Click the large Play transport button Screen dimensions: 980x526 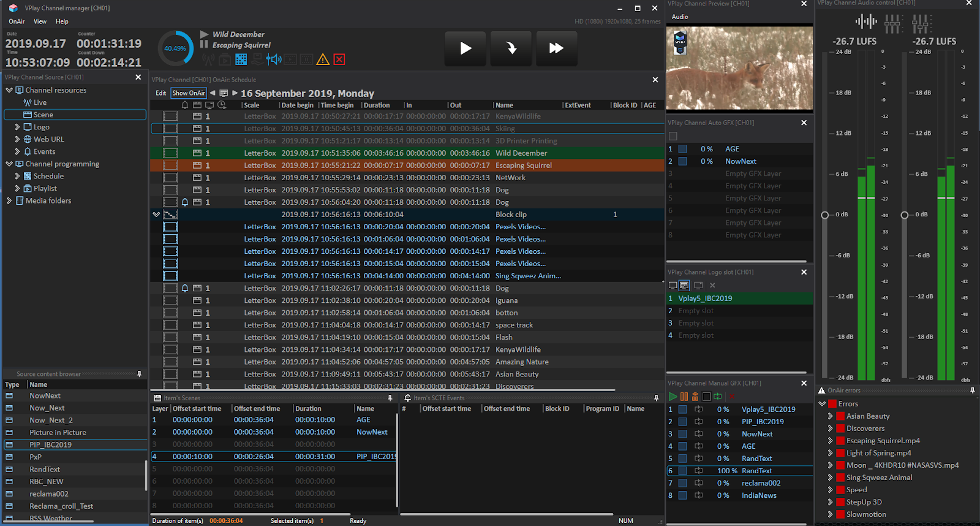(466, 48)
